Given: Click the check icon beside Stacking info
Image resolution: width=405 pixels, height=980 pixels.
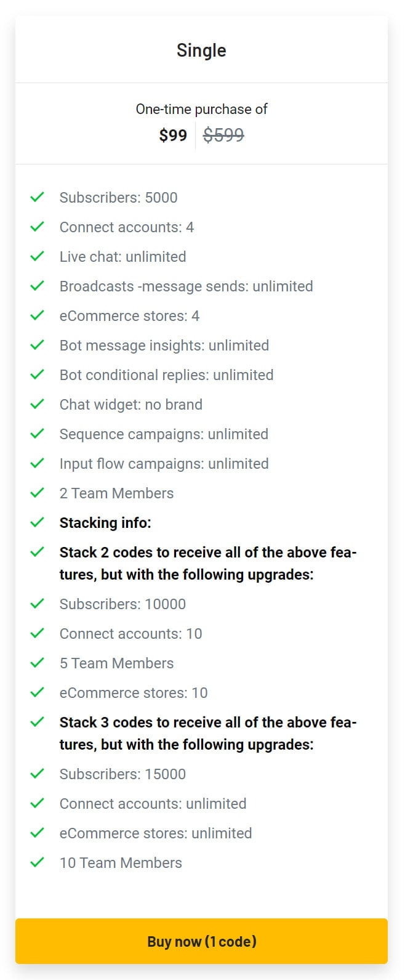Looking at the screenshot, I should tap(38, 522).
